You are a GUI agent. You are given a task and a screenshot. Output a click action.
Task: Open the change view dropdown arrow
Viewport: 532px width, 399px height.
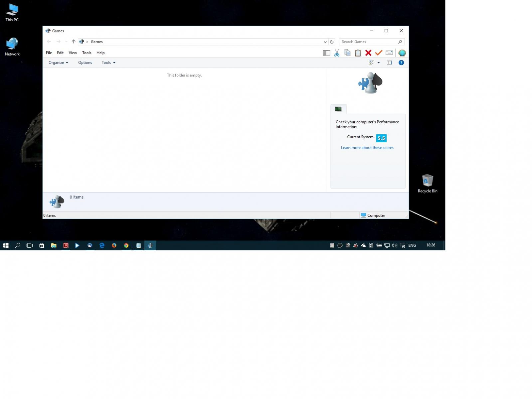pyautogui.click(x=379, y=63)
